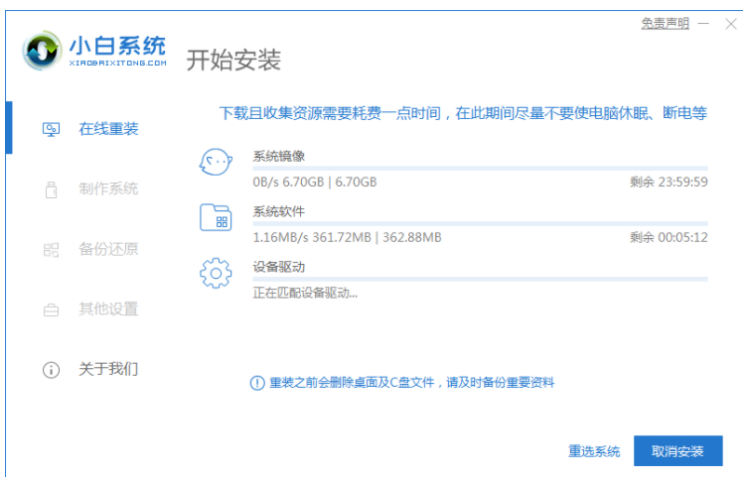
Task: Click the 系统镜像 face icon
Action: pyautogui.click(x=216, y=163)
